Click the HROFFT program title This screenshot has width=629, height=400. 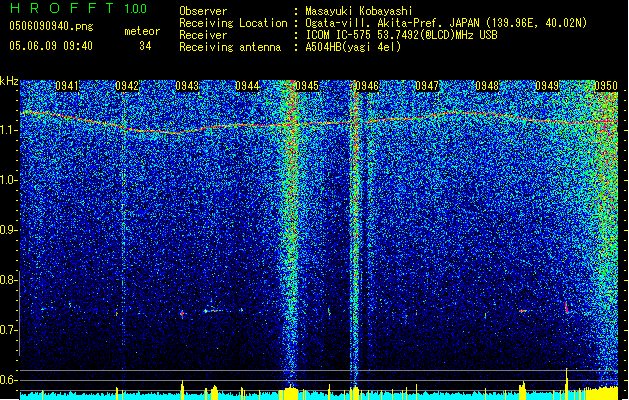[x=62, y=8]
